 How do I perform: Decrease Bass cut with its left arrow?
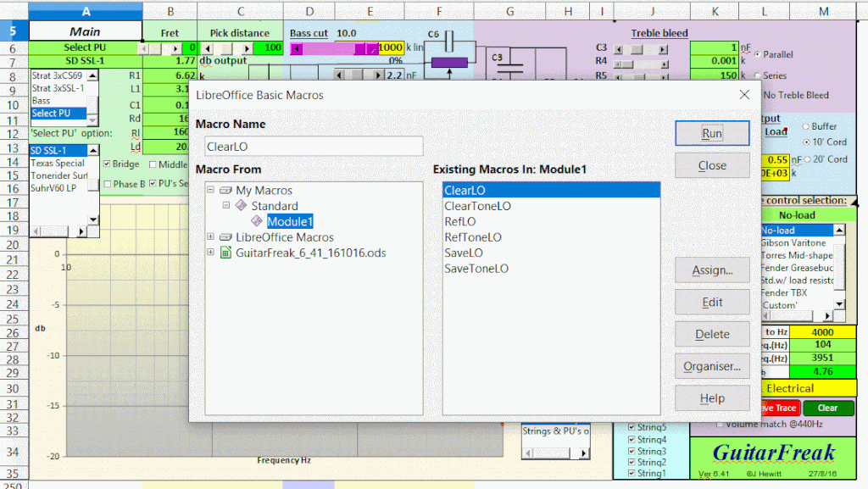pyautogui.click(x=296, y=48)
